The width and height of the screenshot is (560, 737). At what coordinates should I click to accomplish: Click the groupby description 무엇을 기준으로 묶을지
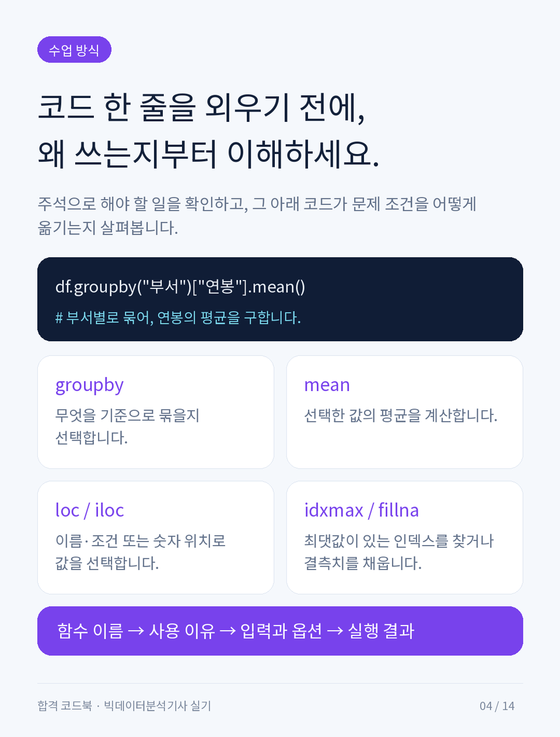(x=127, y=427)
